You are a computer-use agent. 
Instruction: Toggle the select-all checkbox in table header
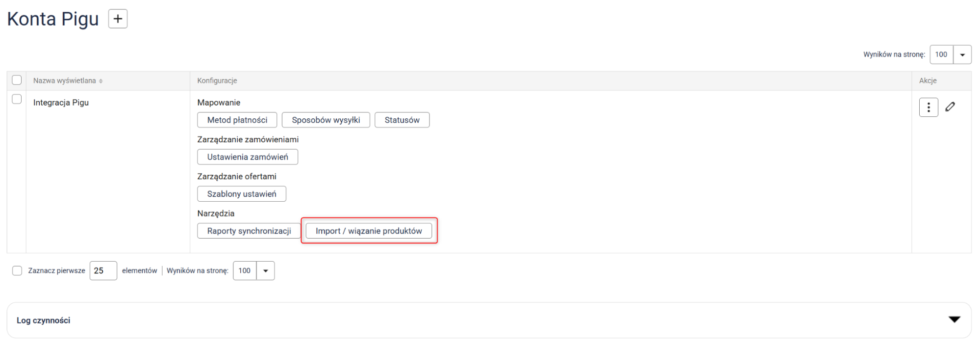(17, 80)
